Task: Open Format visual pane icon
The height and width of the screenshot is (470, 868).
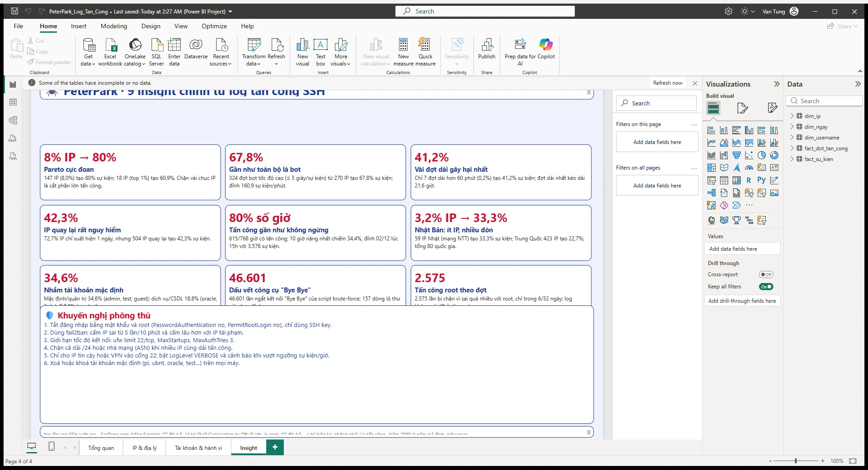Action: pos(742,108)
